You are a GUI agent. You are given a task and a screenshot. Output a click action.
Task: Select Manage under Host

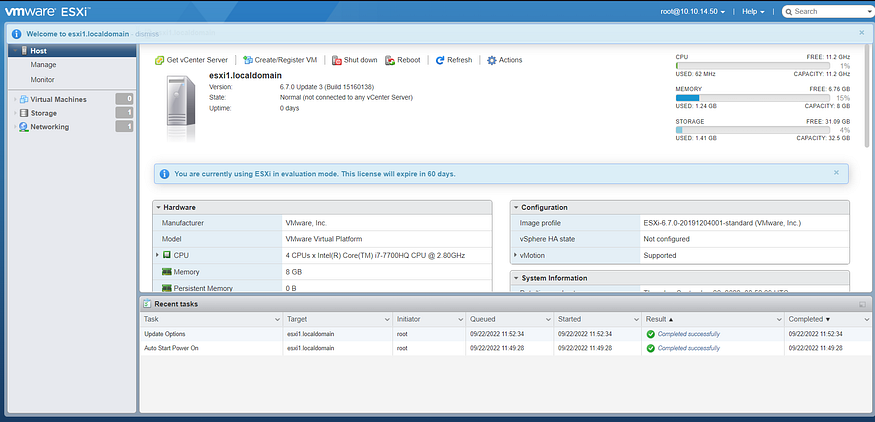click(44, 65)
